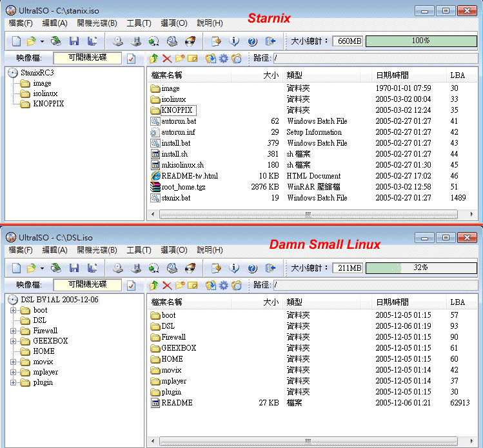Toggle bootable image checkmark in stanix.iso window
This screenshot has width=483, height=448.
131,59
